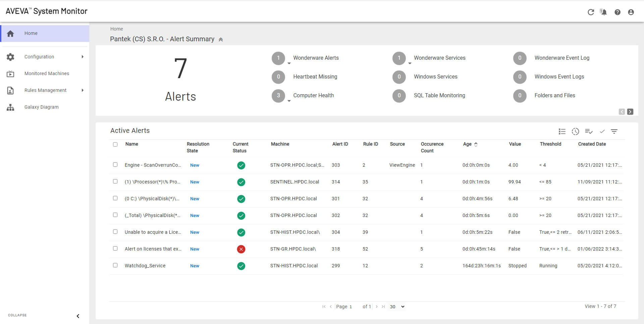Expand the Computer Health dropdown arrow
Image resolution: width=644 pixels, height=324 pixels.
click(x=289, y=101)
